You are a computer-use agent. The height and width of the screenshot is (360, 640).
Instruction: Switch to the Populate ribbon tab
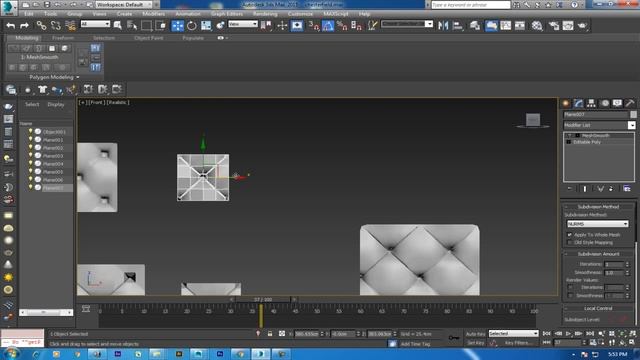coord(193,38)
